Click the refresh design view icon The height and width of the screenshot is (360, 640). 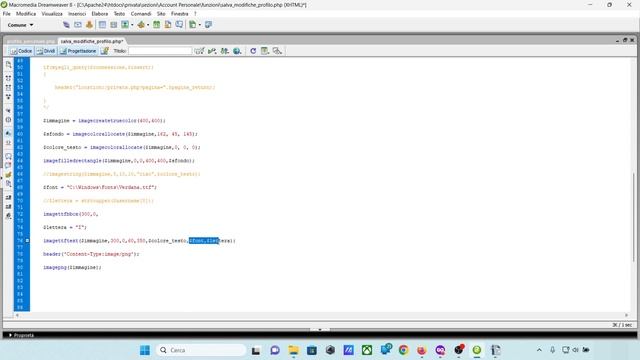253,51
